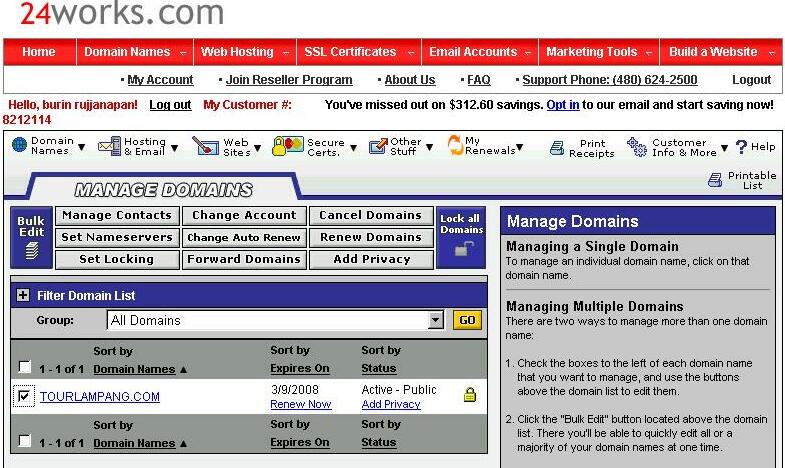Sort by Status in top header
Viewport: 785px width, 468px height.
(x=379, y=368)
